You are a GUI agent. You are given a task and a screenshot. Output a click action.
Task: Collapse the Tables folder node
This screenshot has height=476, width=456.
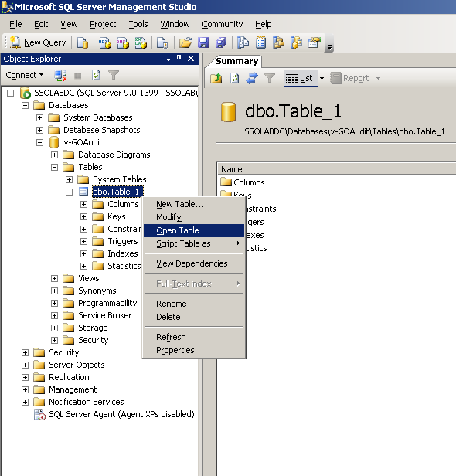[54, 167]
